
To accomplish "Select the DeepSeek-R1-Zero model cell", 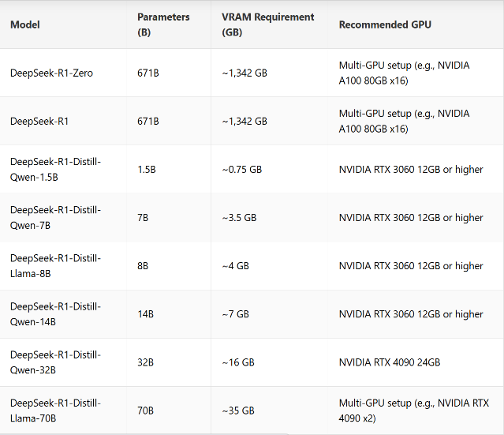I will pyautogui.click(x=51, y=73).
